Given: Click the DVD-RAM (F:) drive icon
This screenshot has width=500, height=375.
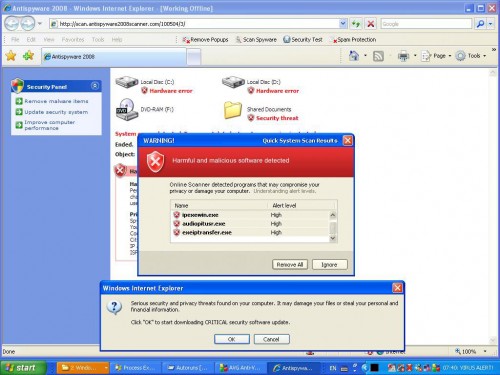Looking at the screenshot, I should click(x=127, y=109).
